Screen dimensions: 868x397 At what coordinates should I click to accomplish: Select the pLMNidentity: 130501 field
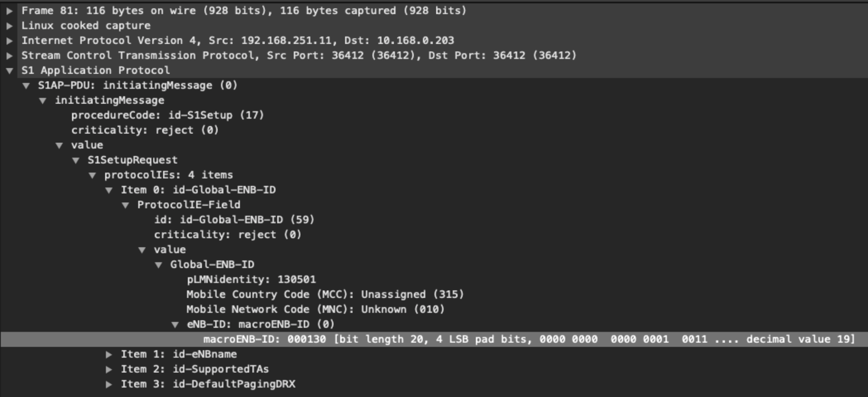(x=251, y=280)
